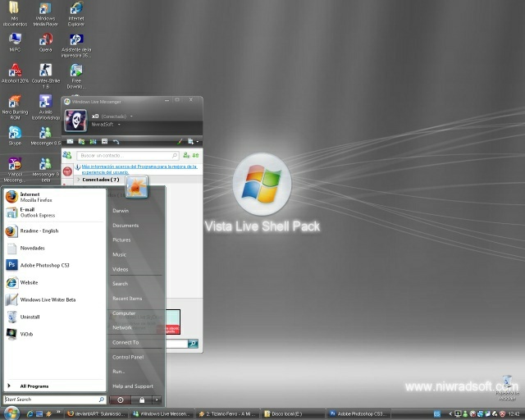
Task: Click the Alcohol 120% desktop icon
Action: pyautogui.click(x=15, y=73)
